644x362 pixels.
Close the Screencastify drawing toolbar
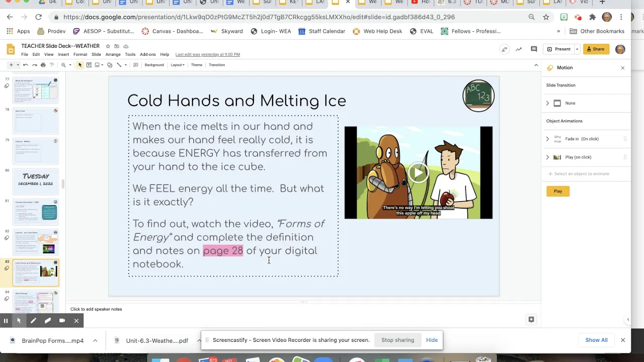(x=76, y=320)
